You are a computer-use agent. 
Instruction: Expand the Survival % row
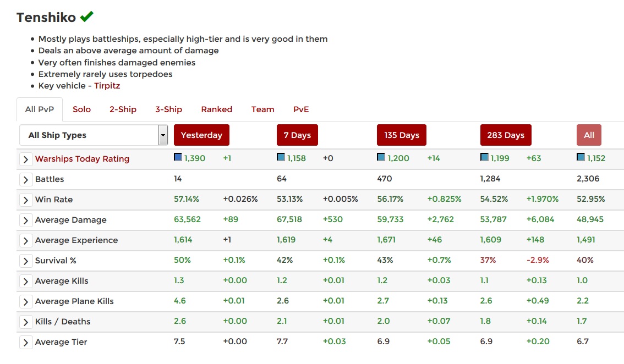tap(26, 261)
